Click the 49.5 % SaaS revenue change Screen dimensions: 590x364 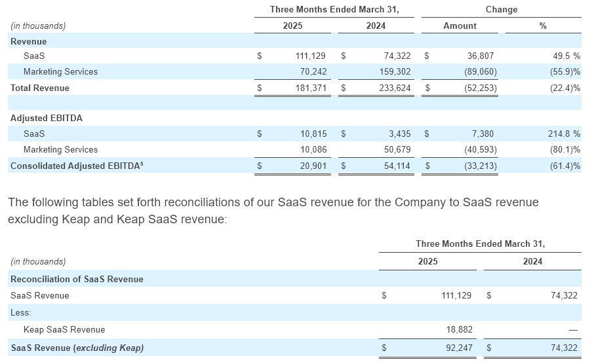[566, 56]
